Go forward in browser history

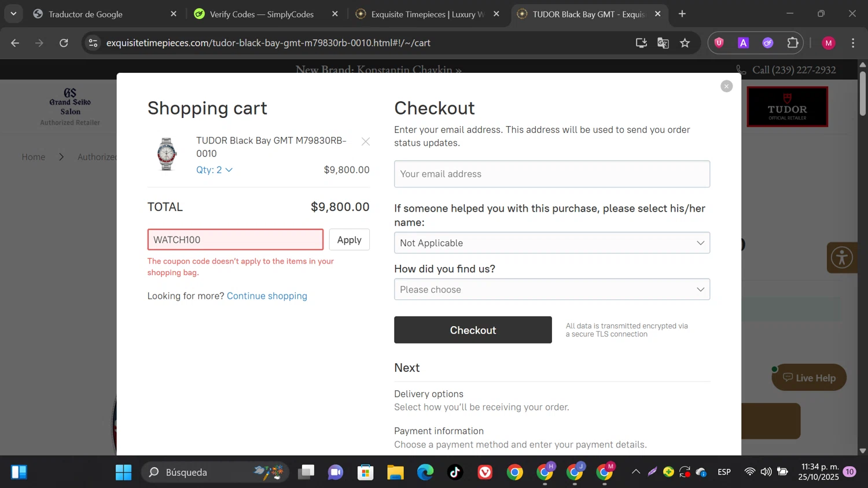[39, 43]
